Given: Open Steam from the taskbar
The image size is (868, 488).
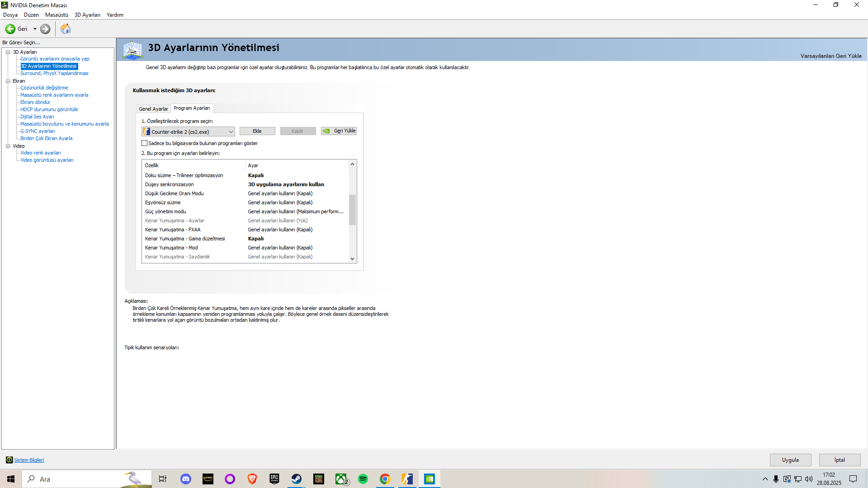Looking at the screenshot, I should click(297, 479).
